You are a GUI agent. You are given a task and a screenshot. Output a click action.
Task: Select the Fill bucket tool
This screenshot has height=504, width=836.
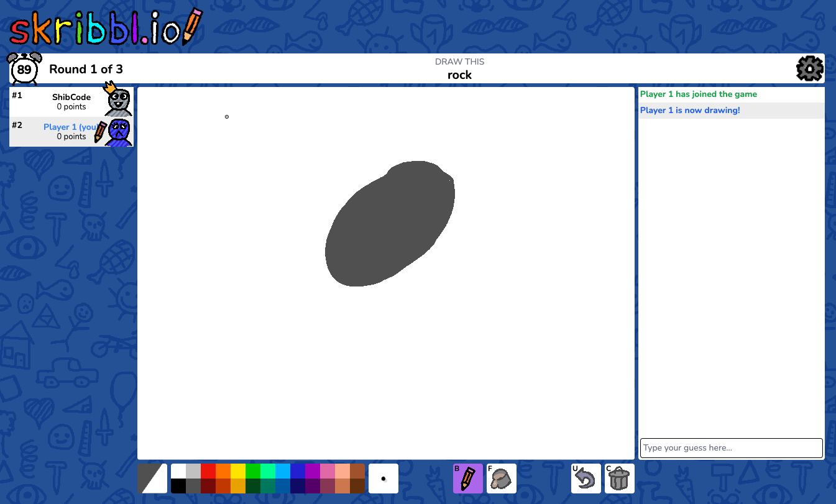[x=501, y=479]
